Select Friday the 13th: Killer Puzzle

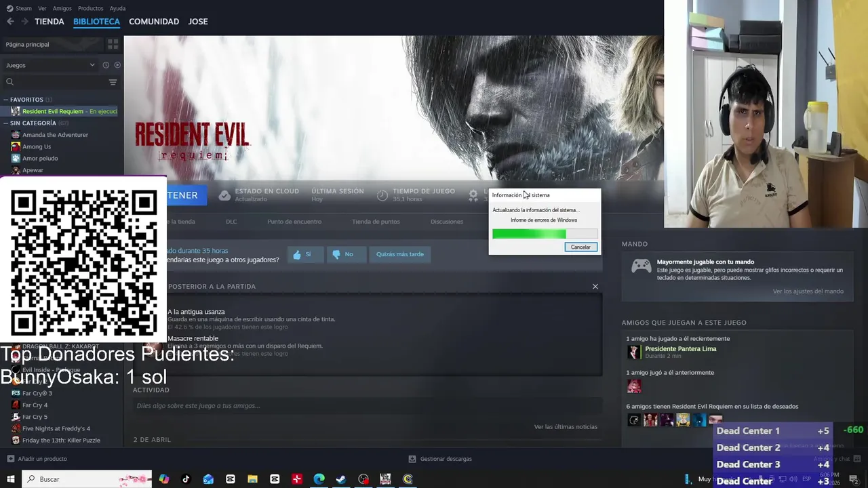(x=61, y=441)
